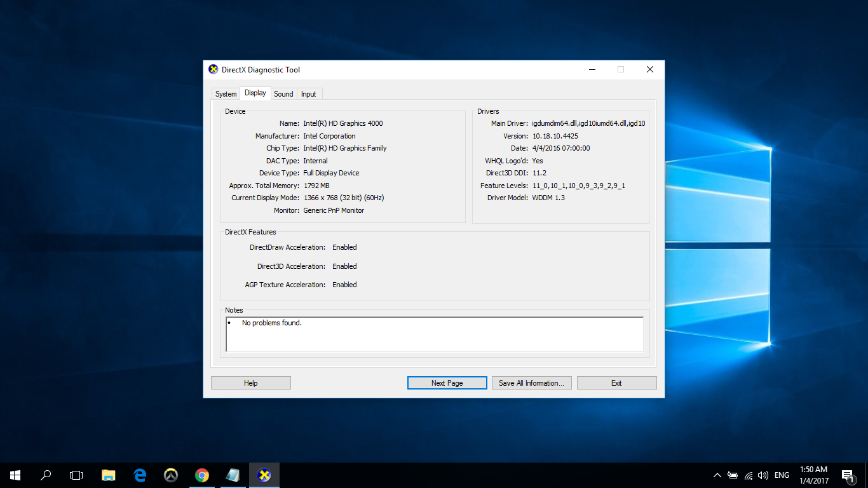Click the Exit button
868x488 pixels.
click(616, 383)
